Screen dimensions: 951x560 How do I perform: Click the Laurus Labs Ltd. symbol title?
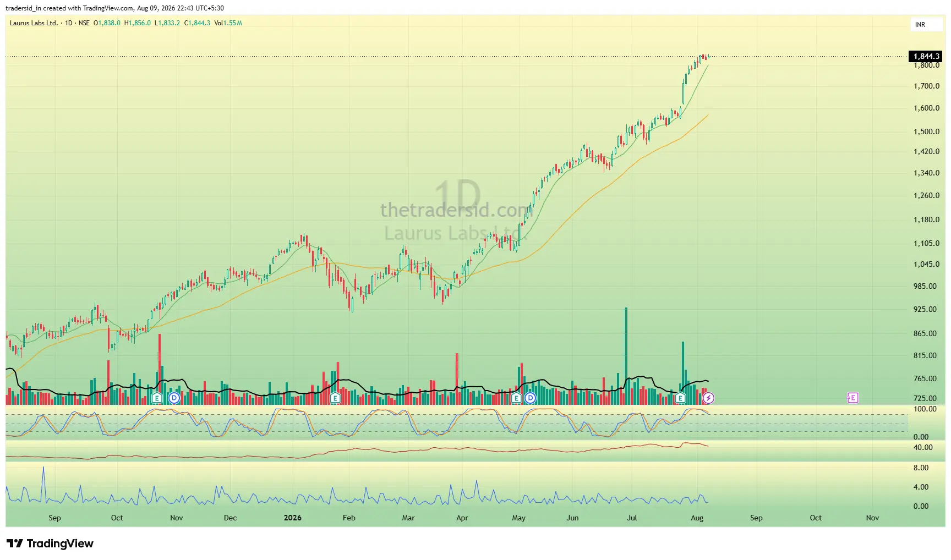34,23
